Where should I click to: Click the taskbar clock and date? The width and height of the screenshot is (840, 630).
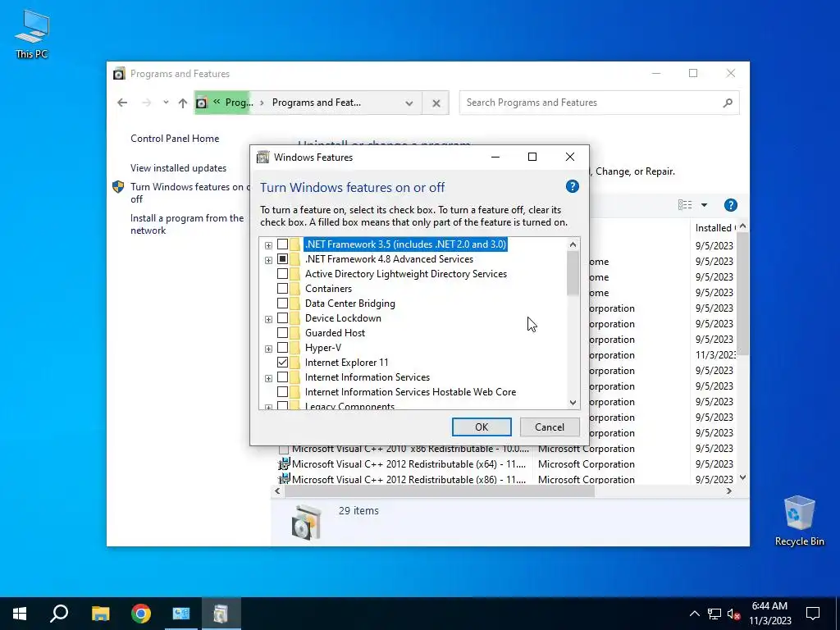pos(769,614)
